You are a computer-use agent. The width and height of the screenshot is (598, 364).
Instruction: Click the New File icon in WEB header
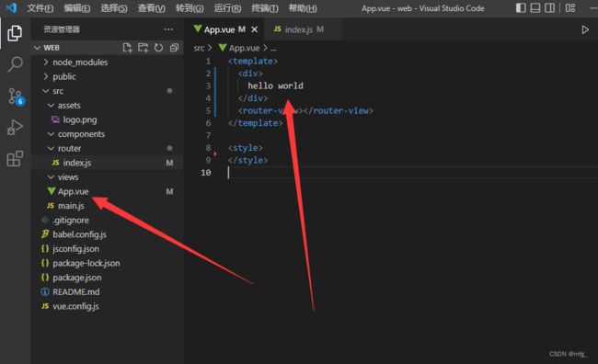click(x=127, y=48)
